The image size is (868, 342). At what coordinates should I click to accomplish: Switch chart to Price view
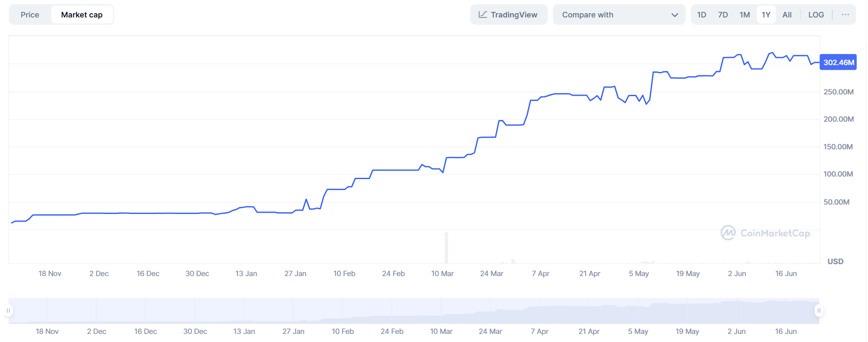[30, 15]
